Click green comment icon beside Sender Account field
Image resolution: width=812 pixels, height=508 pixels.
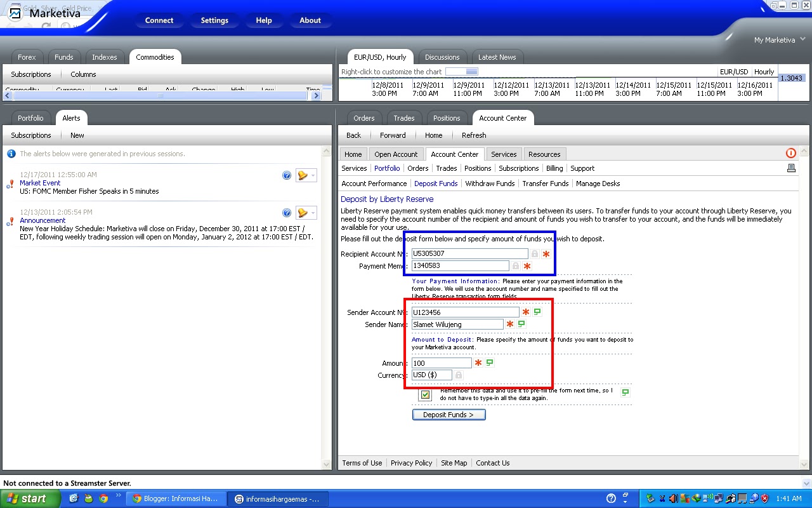coord(537,312)
